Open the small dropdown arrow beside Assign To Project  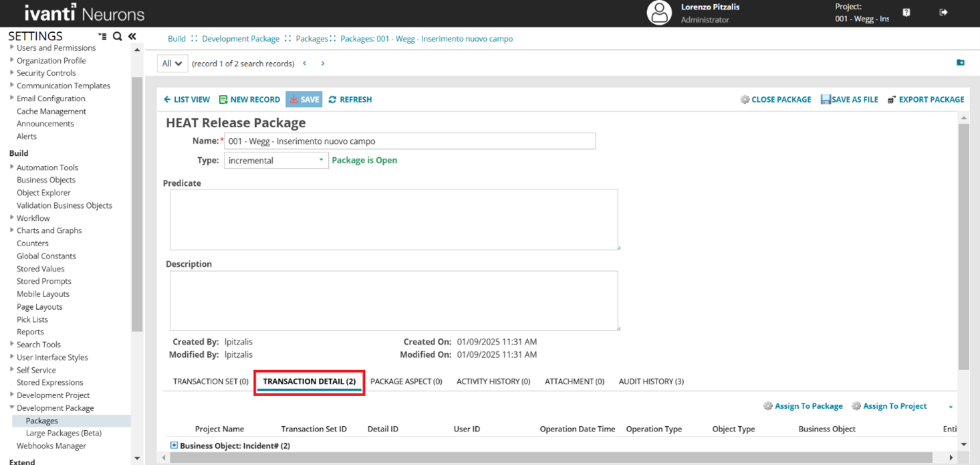coord(951,407)
